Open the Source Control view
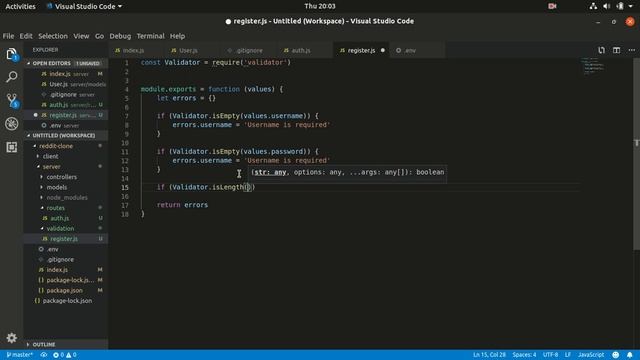Viewport: 640px width, 360px height. (x=11, y=100)
